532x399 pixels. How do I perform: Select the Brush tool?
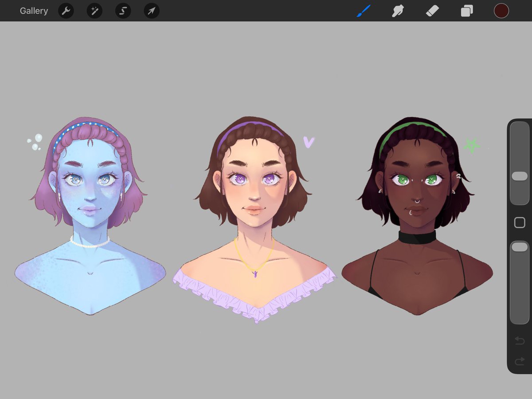(x=364, y=11)
